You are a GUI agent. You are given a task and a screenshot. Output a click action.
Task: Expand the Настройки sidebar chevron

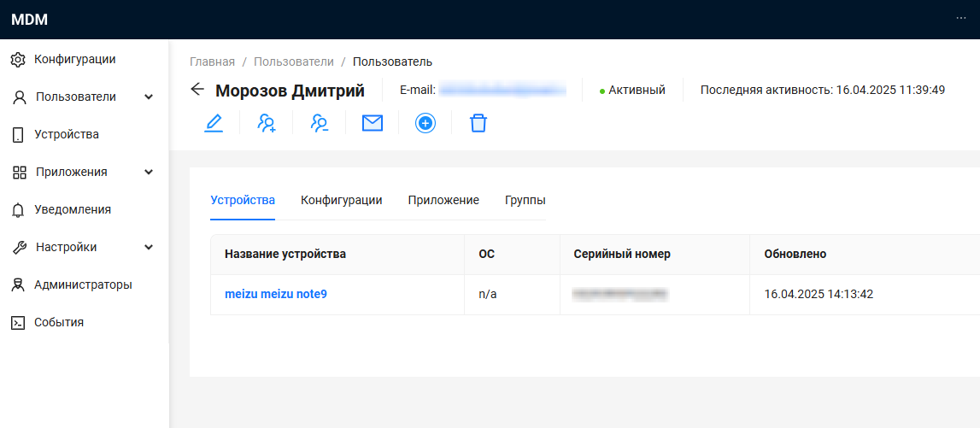pos(149,248)
